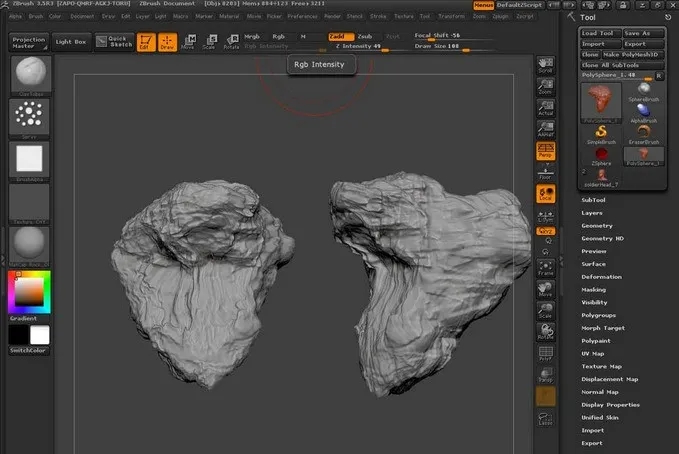Screen dimensions: 679x454
Task: Open the MatCap material sphere thumbnail
Action: (29, 246)
